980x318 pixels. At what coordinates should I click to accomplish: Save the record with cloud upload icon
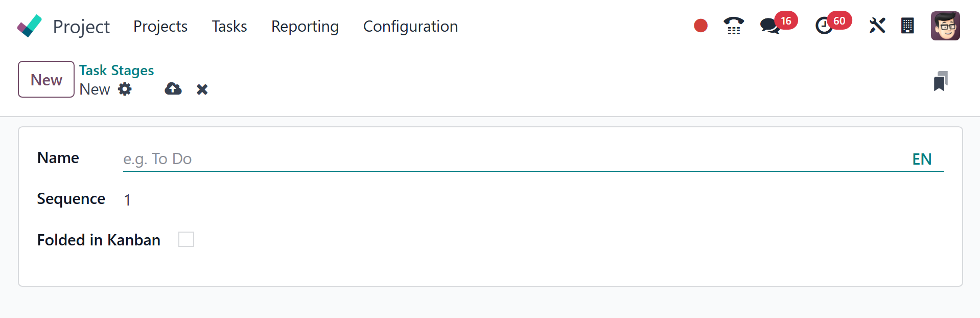173,89
